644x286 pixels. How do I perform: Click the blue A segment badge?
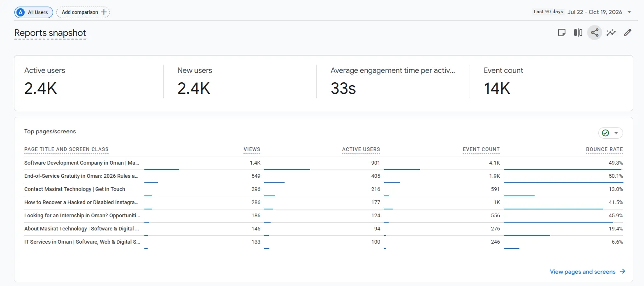[x=21, y=12]
